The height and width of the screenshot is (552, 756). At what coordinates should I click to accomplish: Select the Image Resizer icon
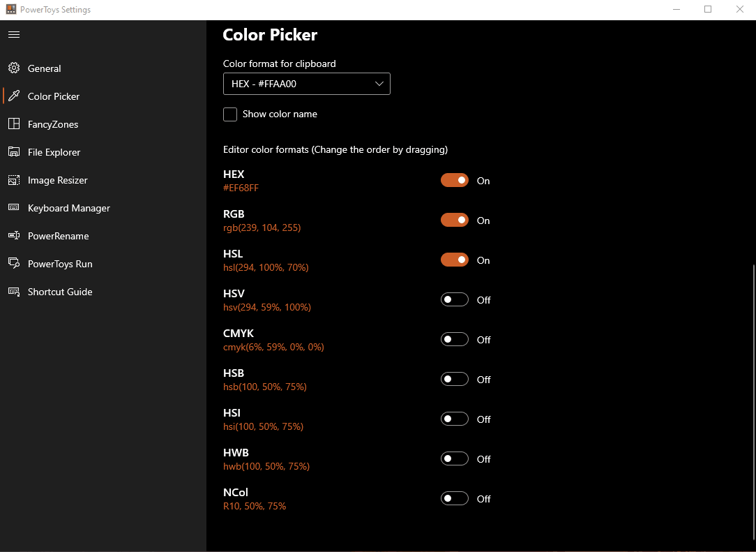coord(14,180)
